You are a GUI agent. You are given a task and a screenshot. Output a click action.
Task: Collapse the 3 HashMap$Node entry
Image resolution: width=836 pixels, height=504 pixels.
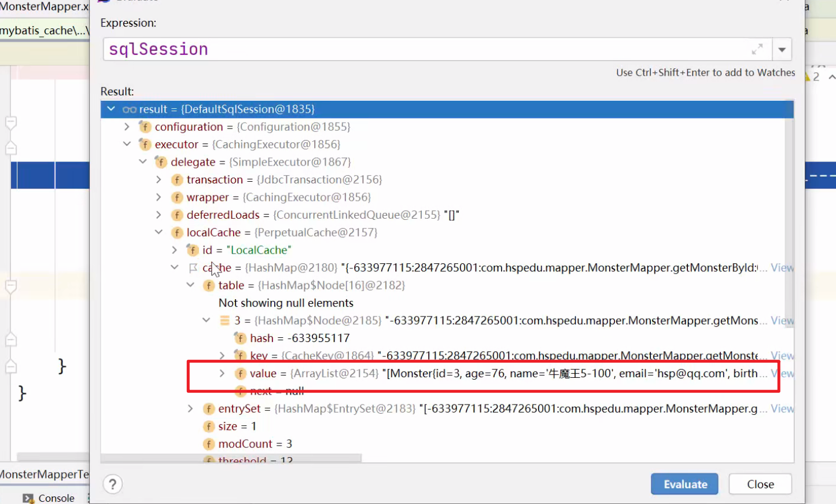206,321
